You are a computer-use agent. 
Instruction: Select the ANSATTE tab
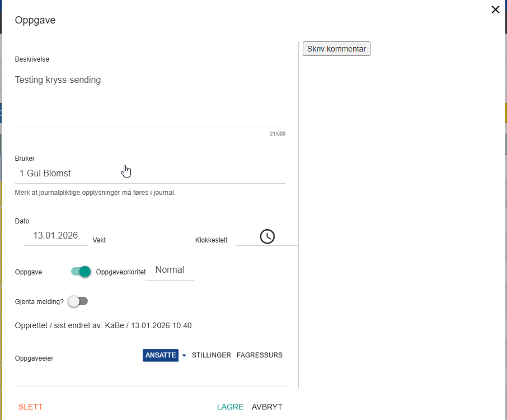click(x=160, y=355)
